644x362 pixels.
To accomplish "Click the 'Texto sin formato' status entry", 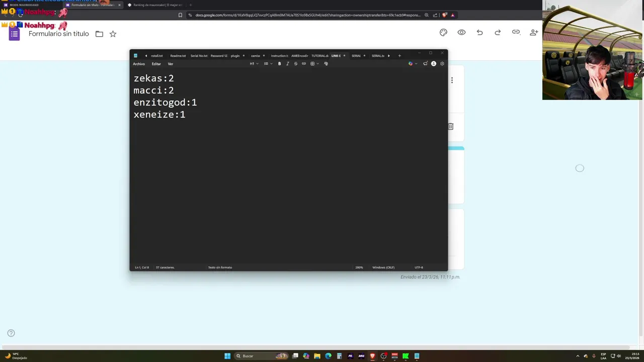I will (220, 267).
